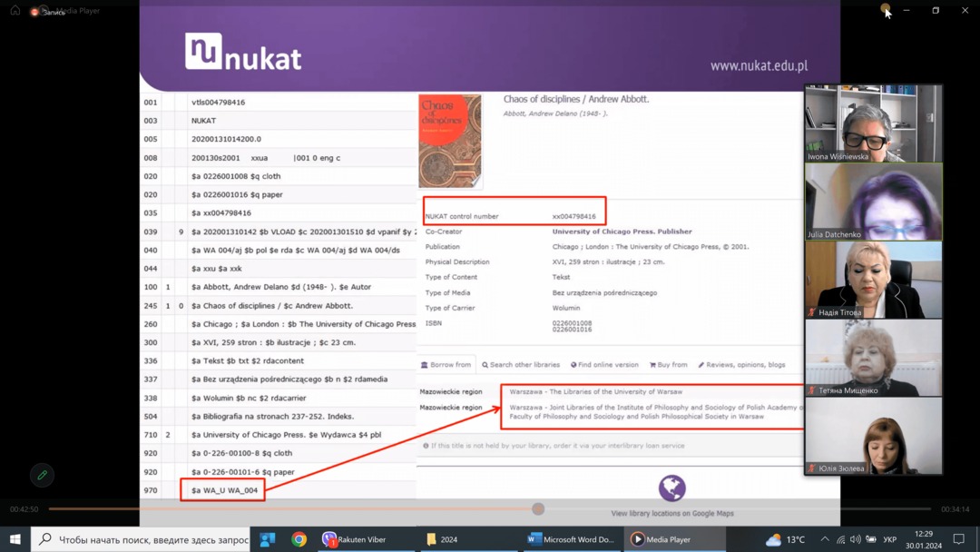The width and height of the screenshot is (980, 552).
Task: Click 'Warszawa - The Libraries of the University of Warsaw'
Action: click(x=595, y=391)
